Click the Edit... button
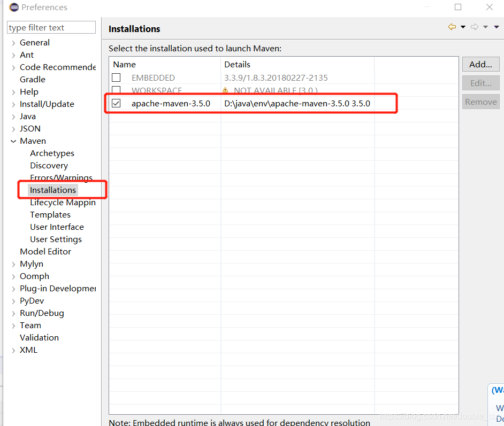Screen dimensions: 504x426 [480, 83]
